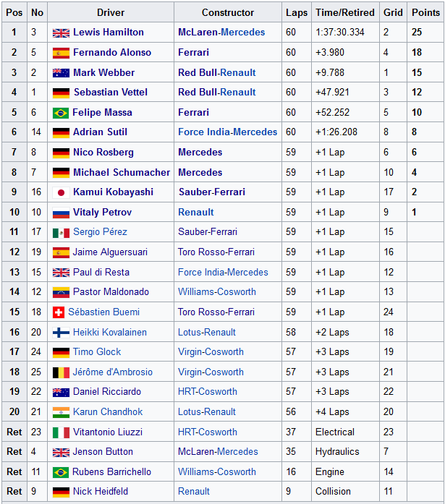The height and width of the screenshot is (504, 445).
Task: Open Jenson Button's driver link
Action: (x=103, y=452)
